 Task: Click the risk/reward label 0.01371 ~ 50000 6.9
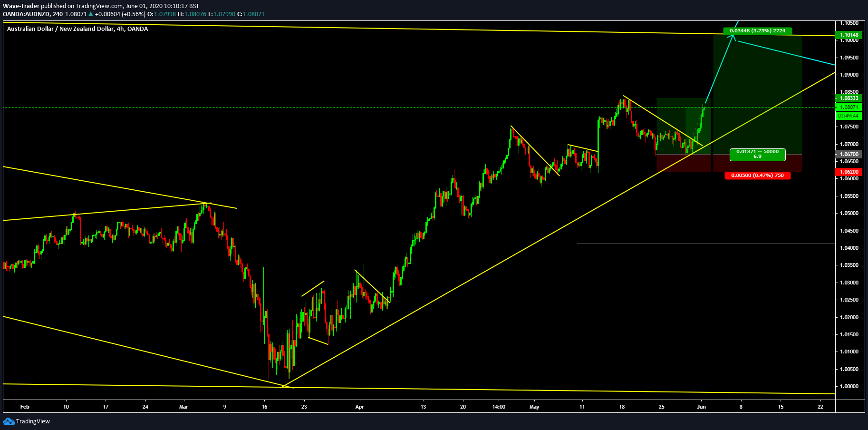(x=757, y=154)
